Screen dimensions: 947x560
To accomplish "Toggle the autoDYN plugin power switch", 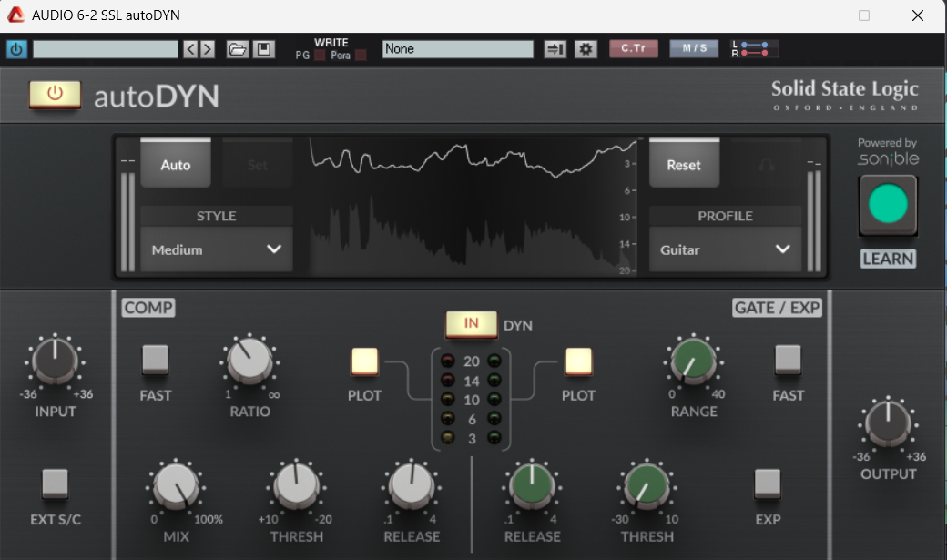I will 55,94.
